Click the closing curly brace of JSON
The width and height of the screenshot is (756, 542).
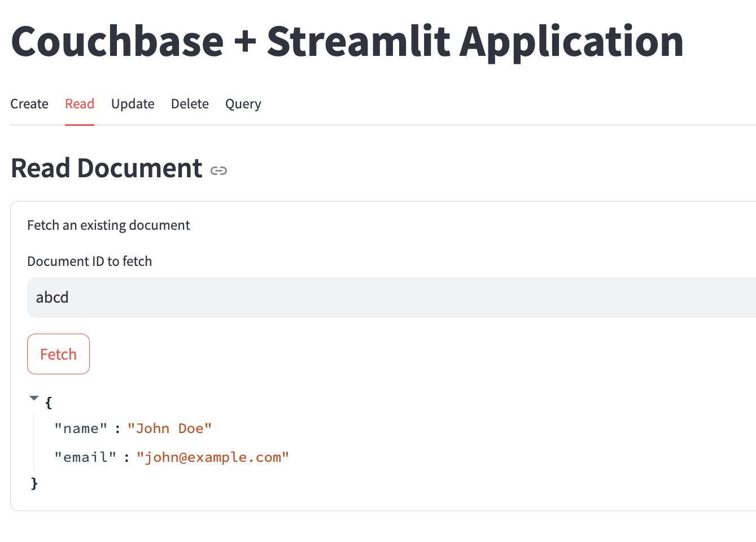pos(34,483)
